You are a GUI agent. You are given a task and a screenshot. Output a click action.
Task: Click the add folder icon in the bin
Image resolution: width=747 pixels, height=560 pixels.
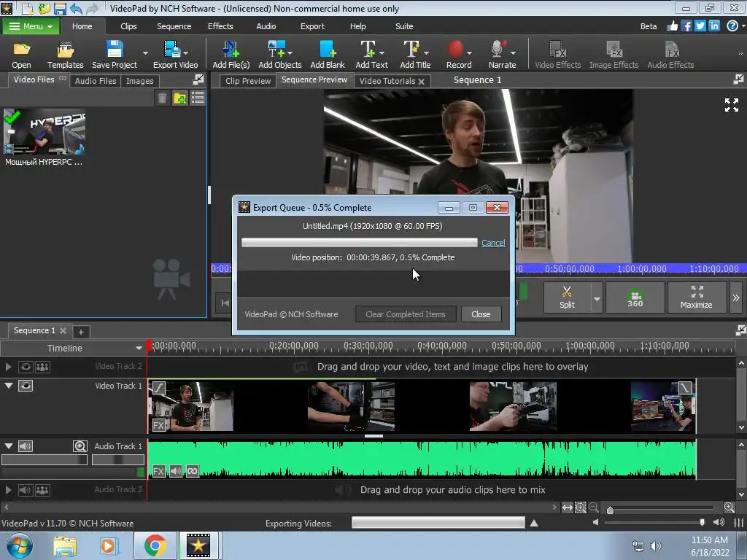180,98
